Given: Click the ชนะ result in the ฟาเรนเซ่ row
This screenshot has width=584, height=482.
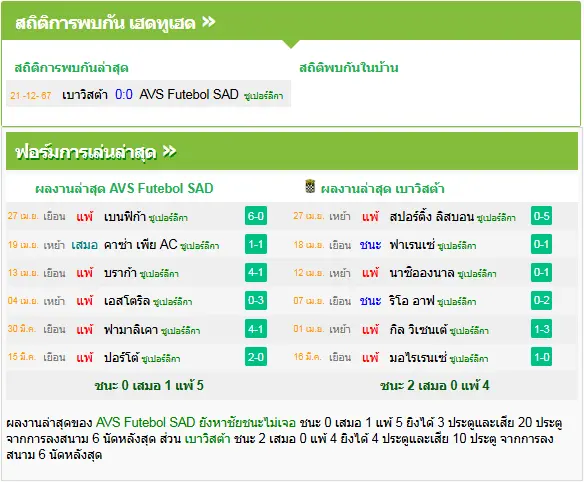Looking at the screenshot, I should click(370, 245).
